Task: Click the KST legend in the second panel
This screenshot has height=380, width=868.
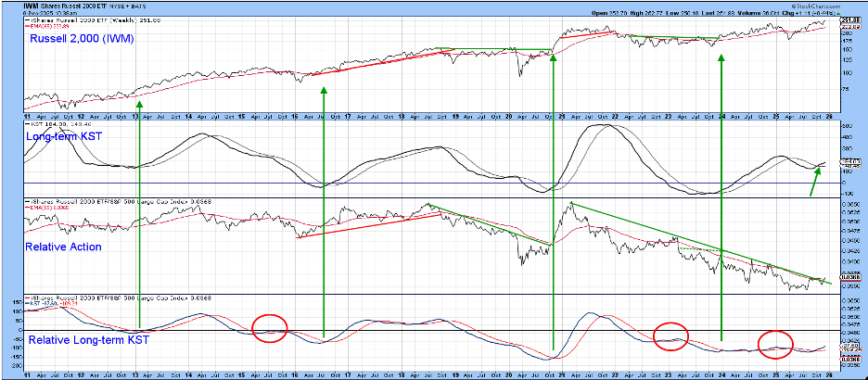Action: [x=46, y=121]
